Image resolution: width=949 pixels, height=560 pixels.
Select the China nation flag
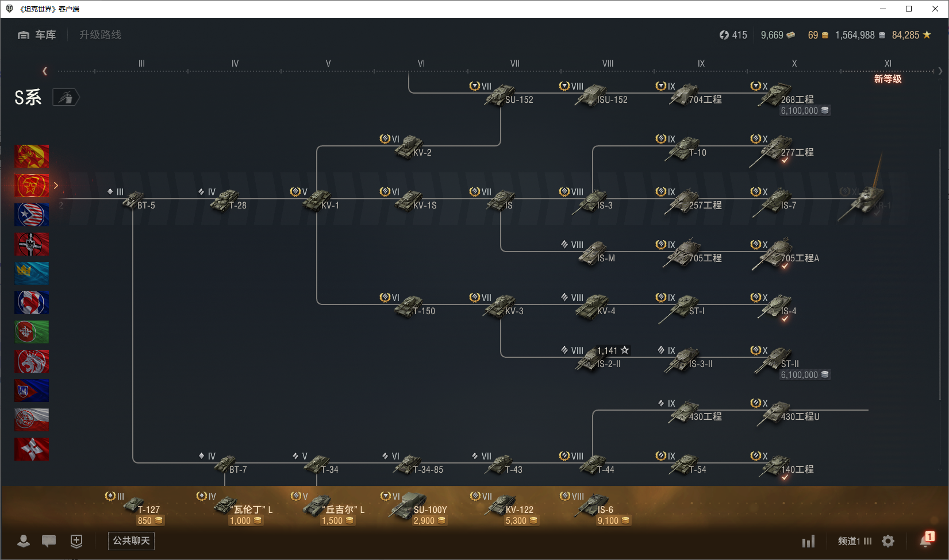tap(32, 156)
